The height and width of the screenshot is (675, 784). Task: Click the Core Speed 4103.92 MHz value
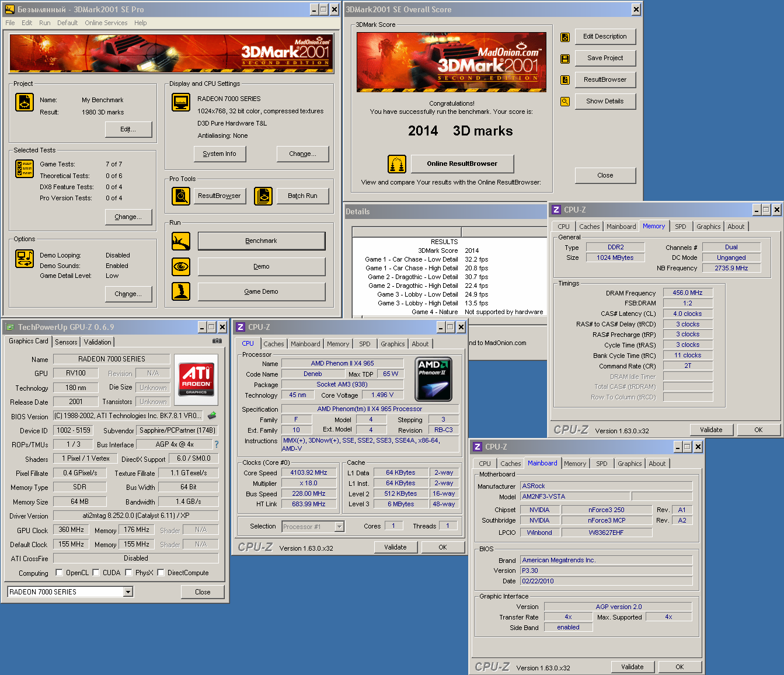309,473
